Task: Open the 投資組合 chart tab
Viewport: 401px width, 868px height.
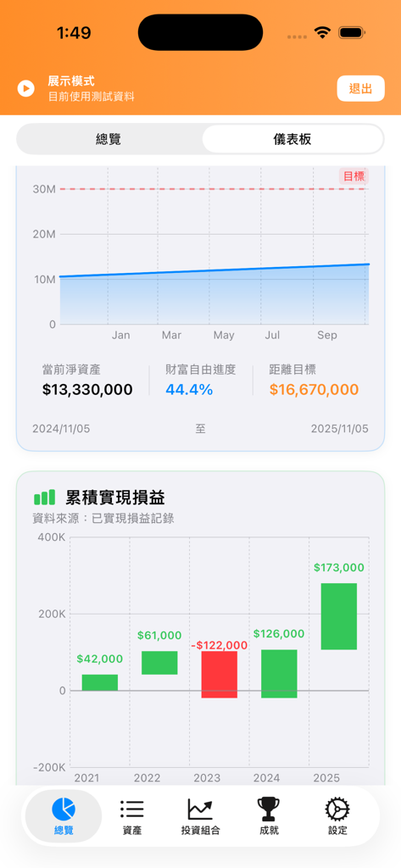Action: coord(200,816)
